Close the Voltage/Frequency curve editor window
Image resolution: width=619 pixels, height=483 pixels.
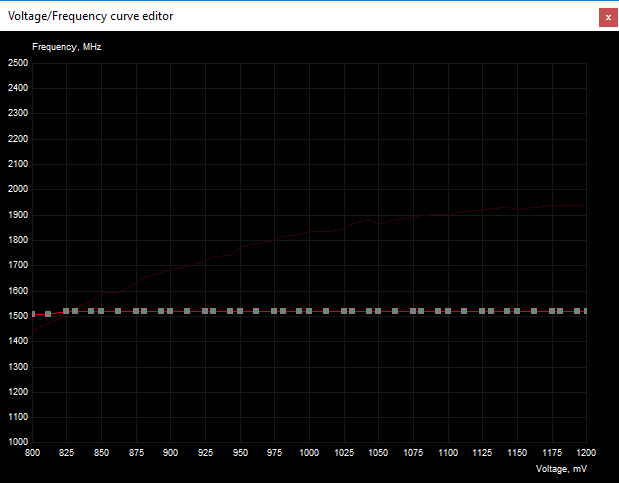(x=608, y=17)
